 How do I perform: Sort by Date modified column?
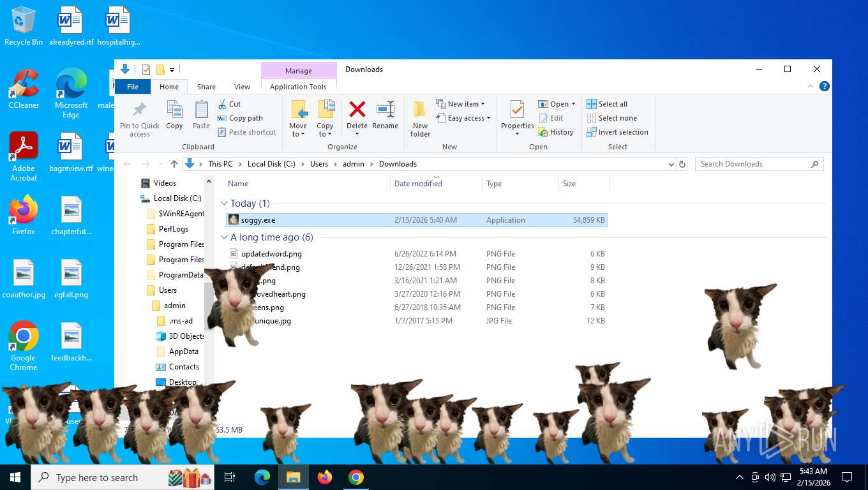pos(436,184)
